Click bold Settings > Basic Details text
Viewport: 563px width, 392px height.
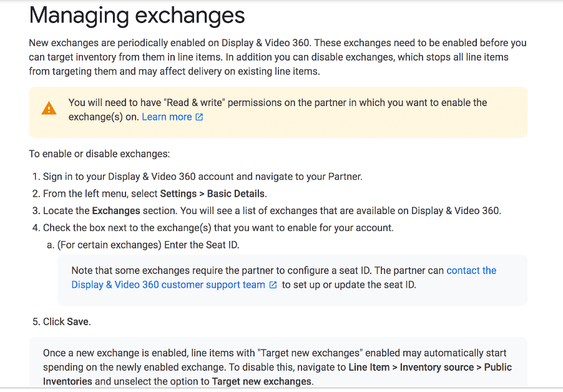[213, 194]
